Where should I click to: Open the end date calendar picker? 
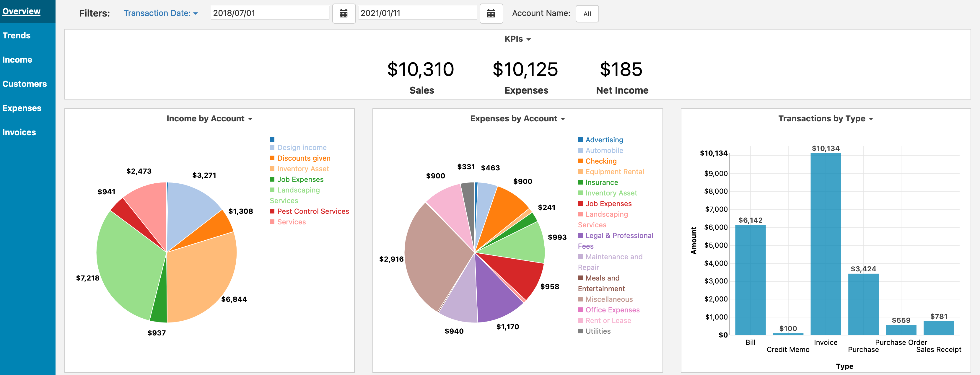click(491, 14)
